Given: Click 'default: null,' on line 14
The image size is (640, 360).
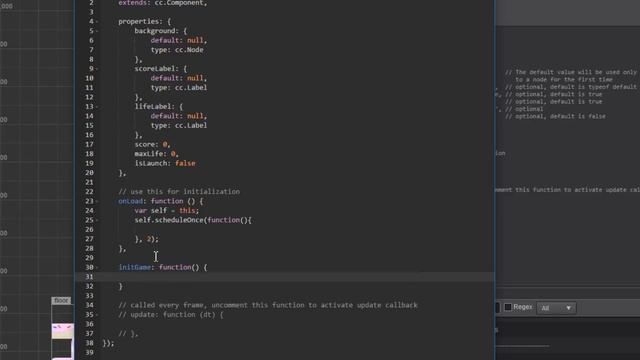Looking at the screenshot, I should point(179,116).
